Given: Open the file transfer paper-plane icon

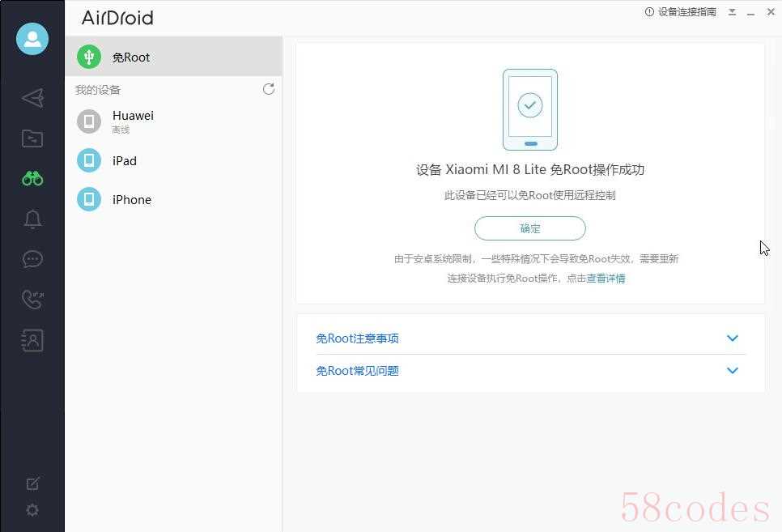Looking at the screenshot, I should [33, 98].
